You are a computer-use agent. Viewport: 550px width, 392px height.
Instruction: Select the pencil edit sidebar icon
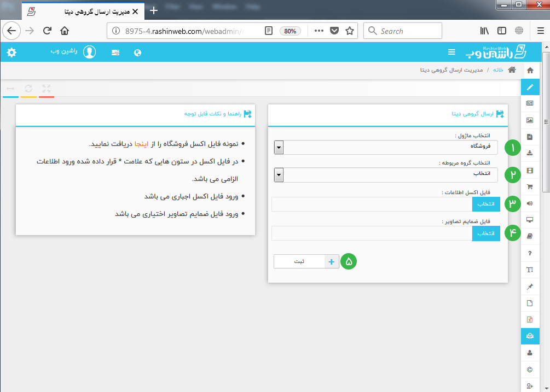[530, 87]
